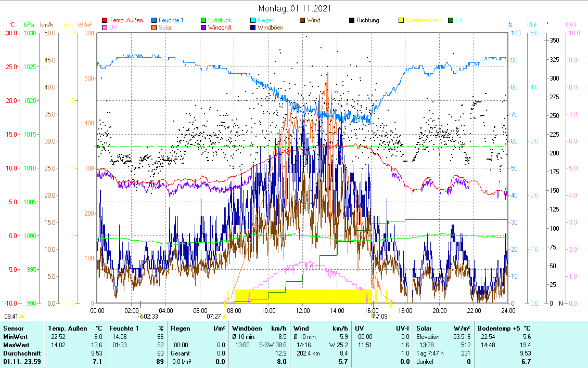Click the black Richtung legend swatch
This screenshot has width=588, height=368.
[352, 21]
